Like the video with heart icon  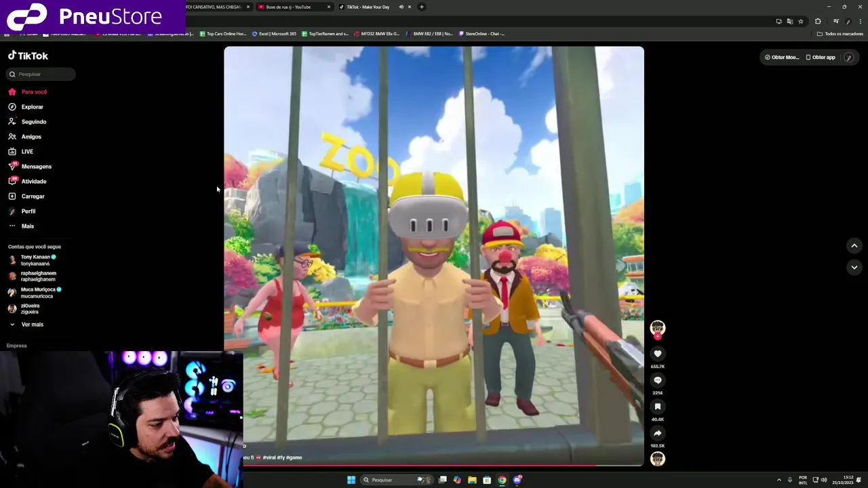click(657, 354)
